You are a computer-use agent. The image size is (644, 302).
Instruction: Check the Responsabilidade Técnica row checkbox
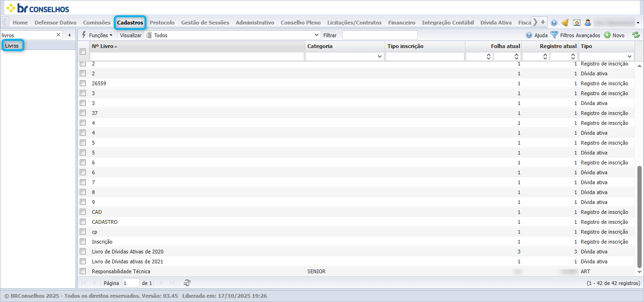coord(83,271)
